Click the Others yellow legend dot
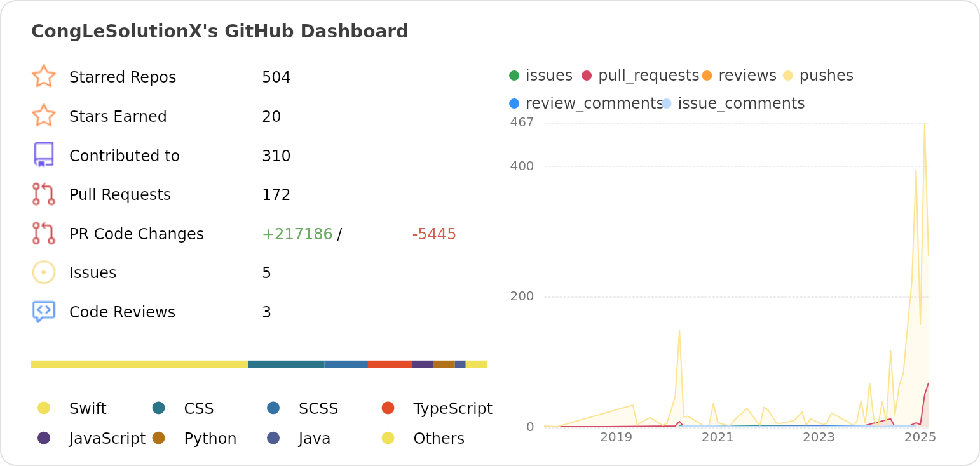 pyautogui.click(x=388, y=438)
